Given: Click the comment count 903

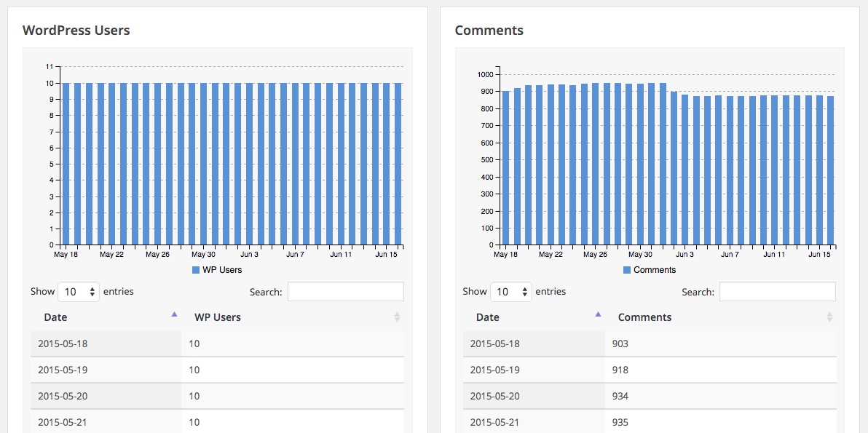Looking at the screenshot, I should click(620, 343).
